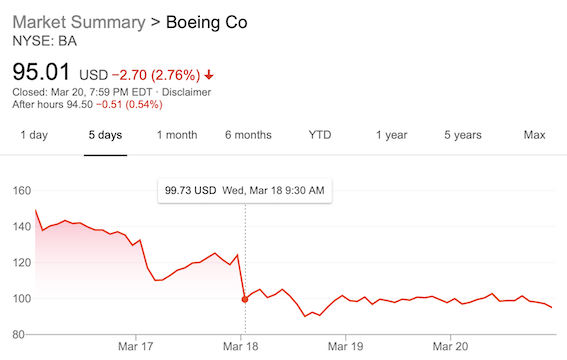Click the Boeing Co title
This screenshot has width=567, height=360.
point(206,22)
